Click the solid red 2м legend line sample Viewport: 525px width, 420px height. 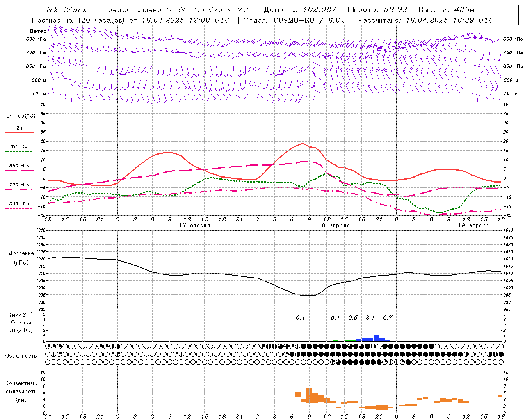tap(19, 133)
